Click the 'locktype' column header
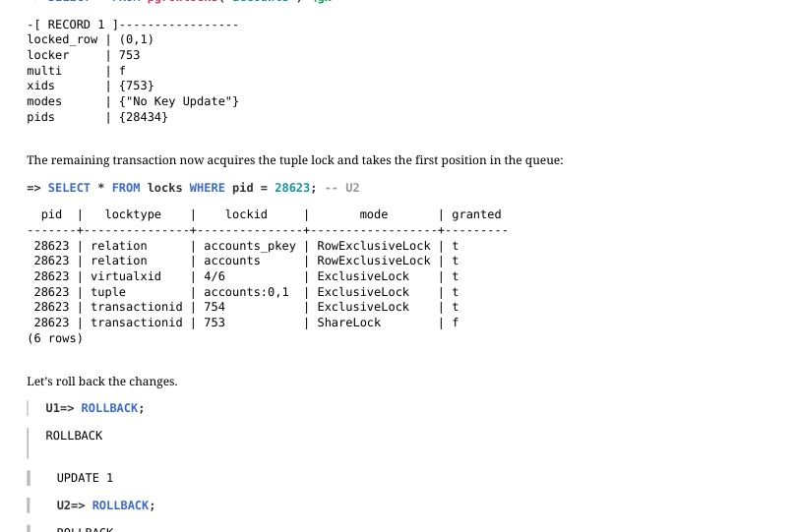The image size is (795, 532). [134, 214]
